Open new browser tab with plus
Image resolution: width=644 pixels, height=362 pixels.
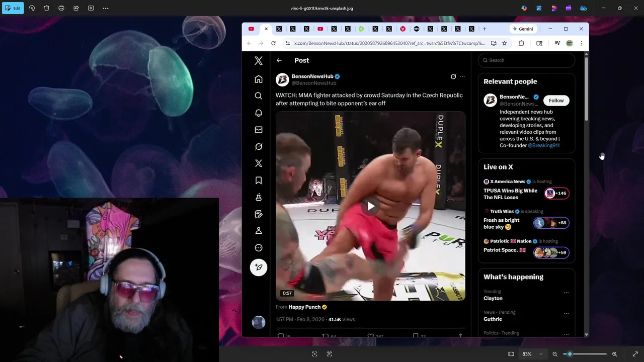click(485, 29)
